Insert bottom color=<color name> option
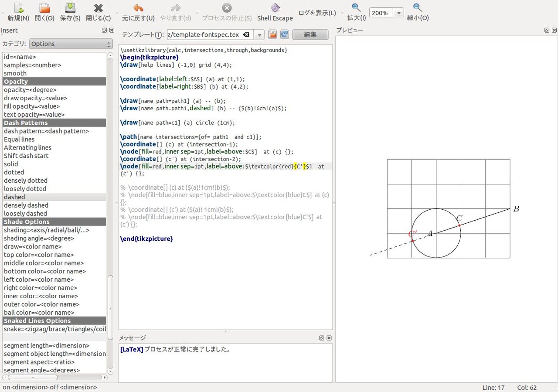 click(x=54, y=271)
